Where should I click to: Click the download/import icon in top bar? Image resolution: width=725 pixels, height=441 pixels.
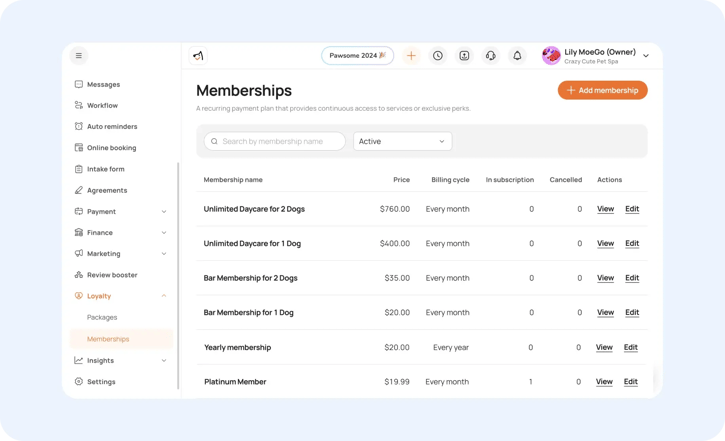point(464,56)
